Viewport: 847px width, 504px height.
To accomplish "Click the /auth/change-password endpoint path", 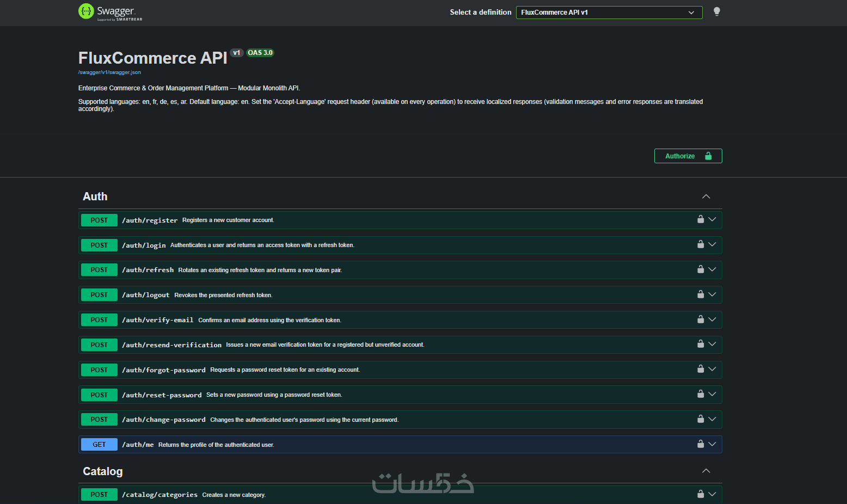I will coord(164,420).
